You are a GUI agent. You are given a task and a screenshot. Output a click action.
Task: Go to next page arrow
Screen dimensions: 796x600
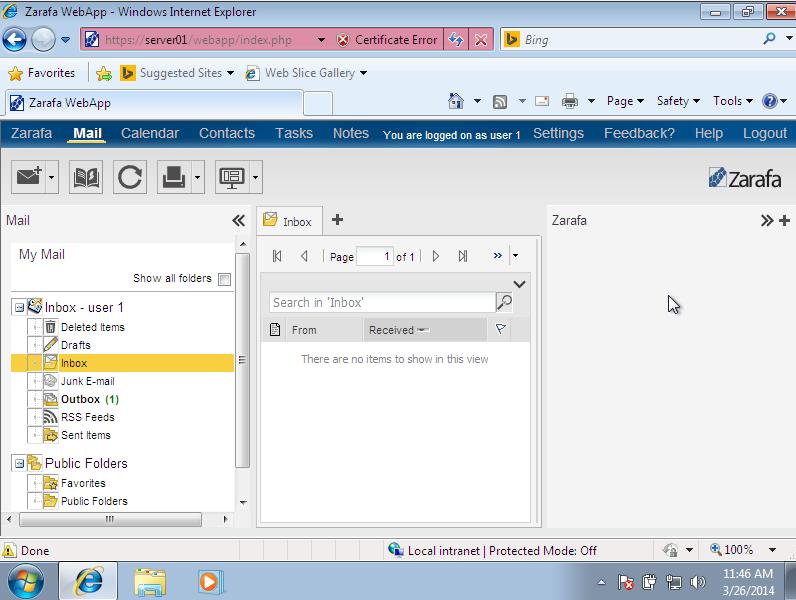(x=436, y=256)
